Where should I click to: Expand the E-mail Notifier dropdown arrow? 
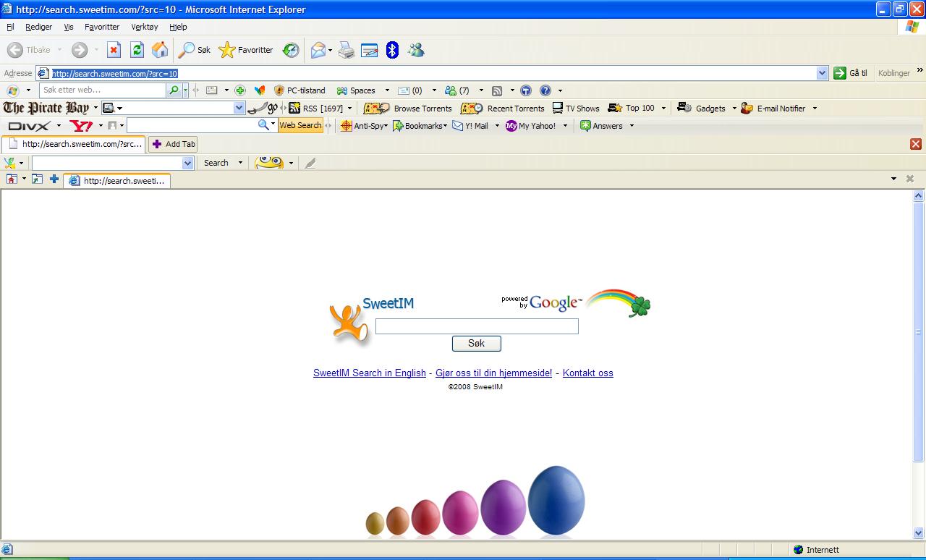point(815,109)
